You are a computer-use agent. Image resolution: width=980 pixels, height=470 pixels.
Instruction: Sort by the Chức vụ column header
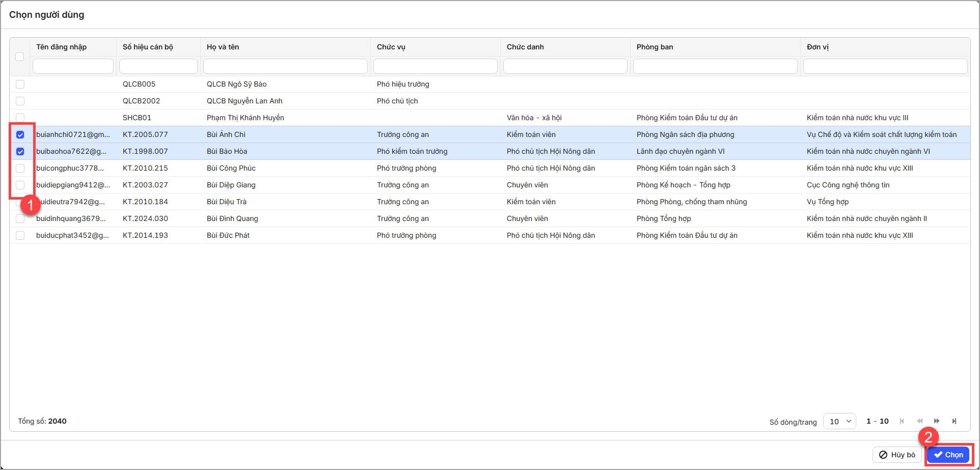point(391,47)
